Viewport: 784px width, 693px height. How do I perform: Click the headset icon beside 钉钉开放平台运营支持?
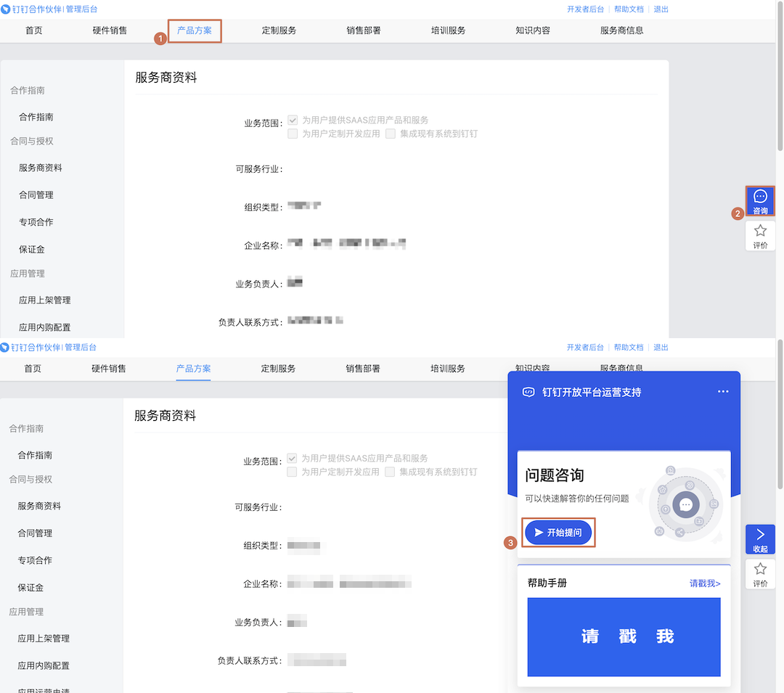click(x=528, y=393)
